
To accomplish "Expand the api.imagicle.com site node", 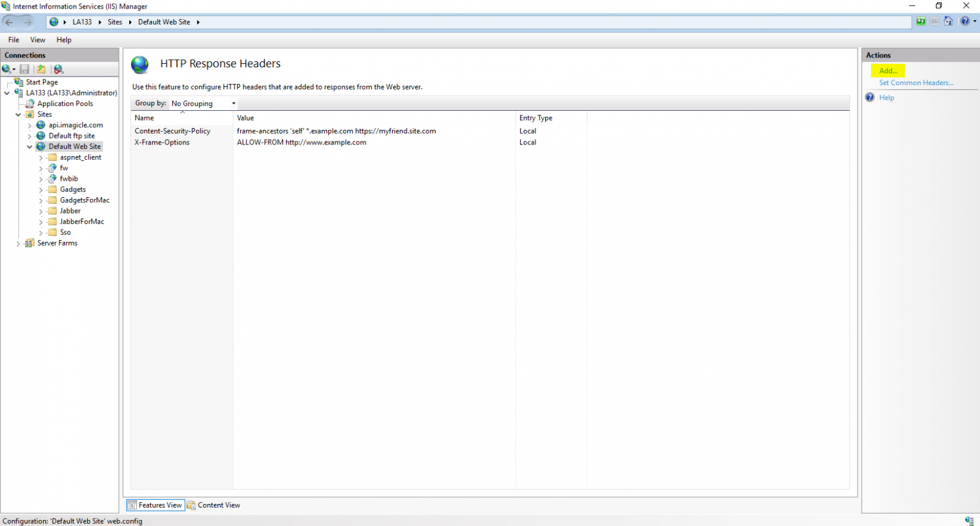I will coord(29,126).
